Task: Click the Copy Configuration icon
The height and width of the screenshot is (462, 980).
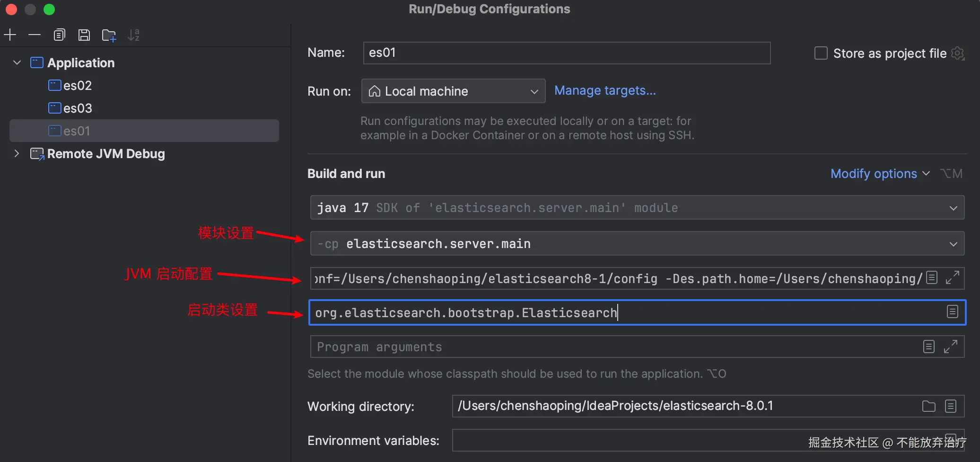Action: [x=59, y=35]
